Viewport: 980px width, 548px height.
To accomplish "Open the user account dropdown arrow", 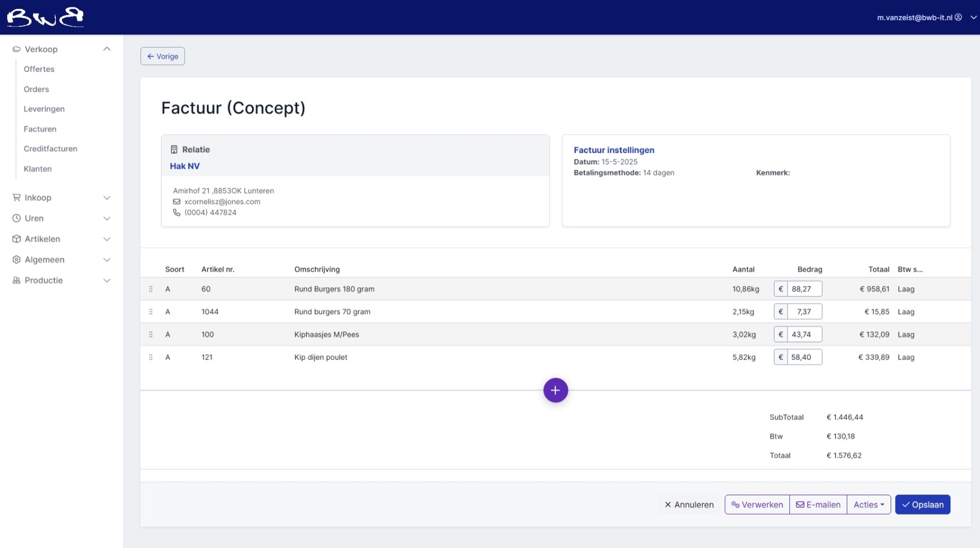I will (x=973, y=18).
